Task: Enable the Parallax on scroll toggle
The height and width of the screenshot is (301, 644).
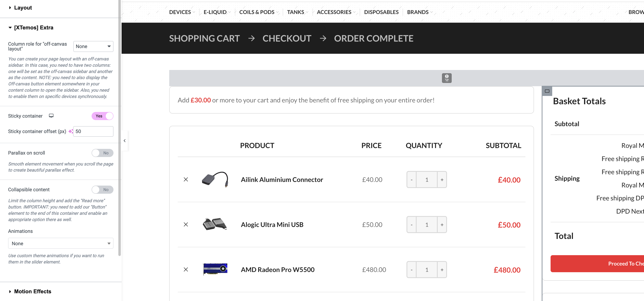Action: (x=103, y=153)
